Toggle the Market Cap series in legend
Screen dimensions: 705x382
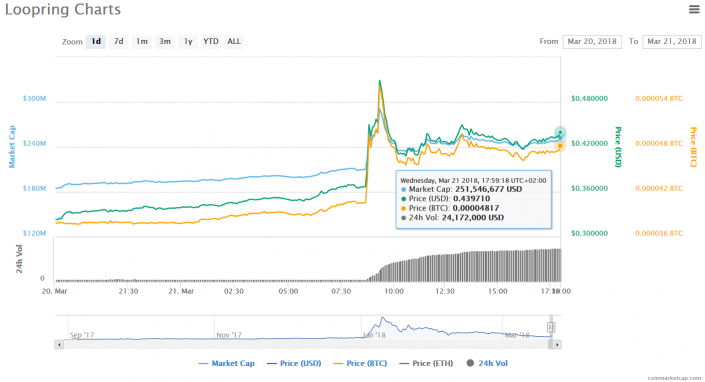(x=227, y=363)
